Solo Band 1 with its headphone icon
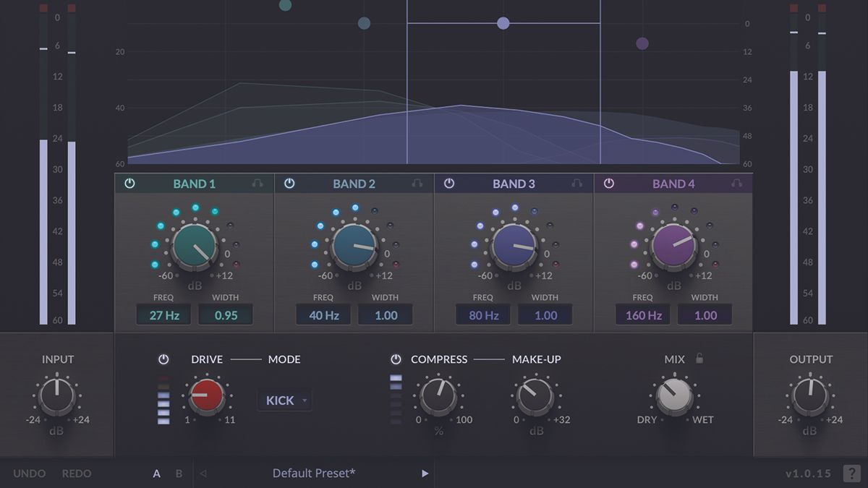 point(257,184)
